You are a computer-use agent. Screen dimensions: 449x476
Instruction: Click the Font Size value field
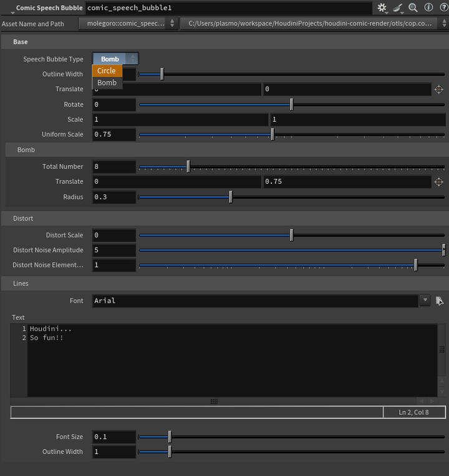[114, 437]
